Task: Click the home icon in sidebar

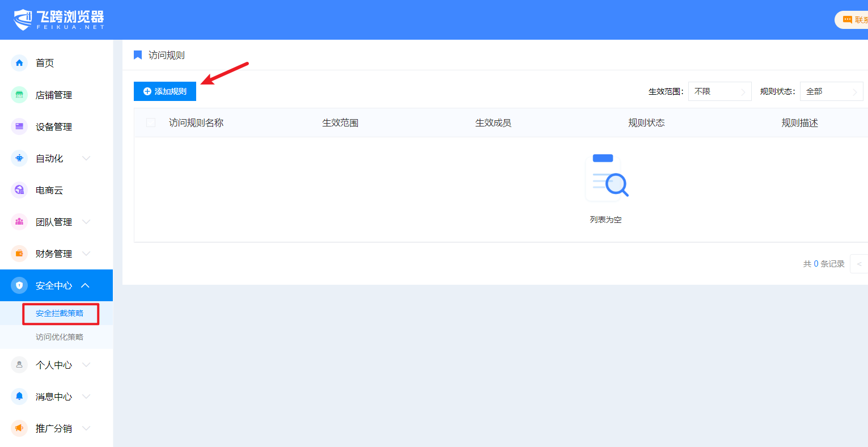Action: tap(19, 63)
